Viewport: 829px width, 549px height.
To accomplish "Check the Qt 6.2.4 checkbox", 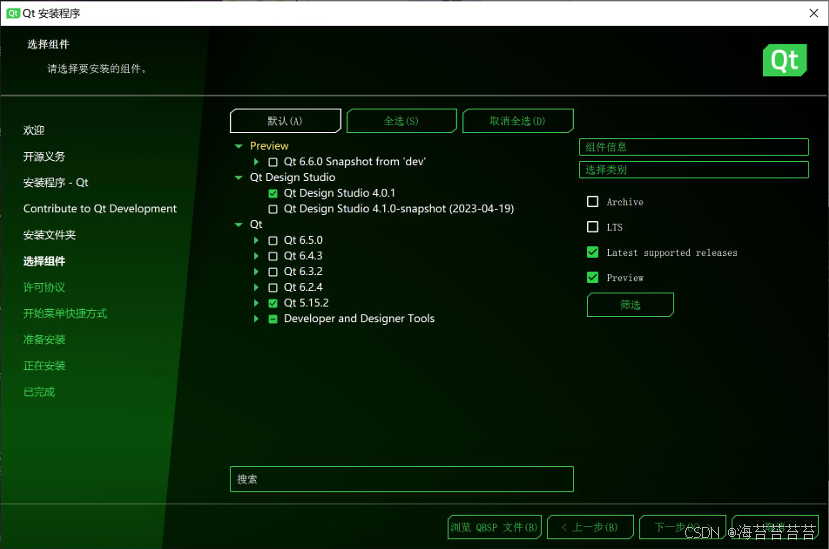I will pyautogui.click(x=273, y=288).
